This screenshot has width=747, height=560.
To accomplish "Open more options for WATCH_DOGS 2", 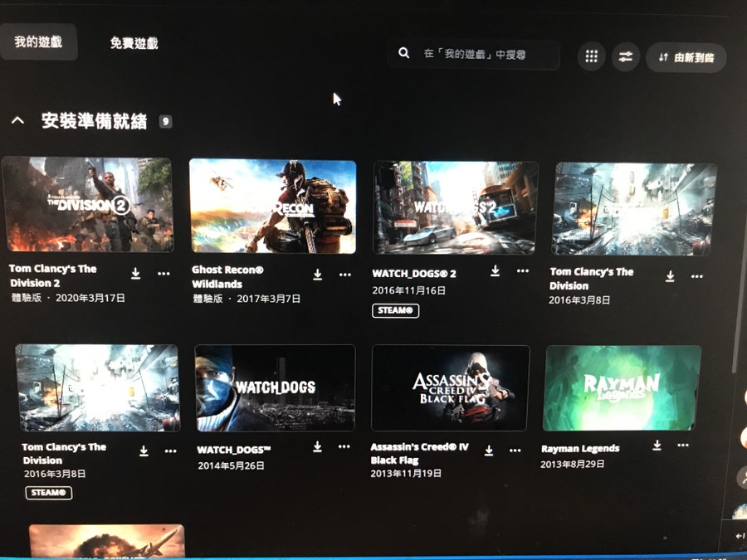I will pos(523,271).
